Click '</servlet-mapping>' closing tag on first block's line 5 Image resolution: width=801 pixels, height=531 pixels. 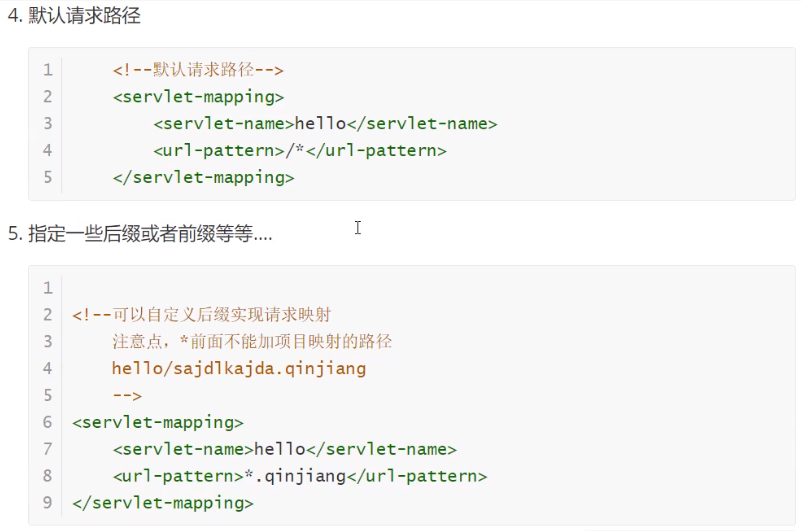203,177
